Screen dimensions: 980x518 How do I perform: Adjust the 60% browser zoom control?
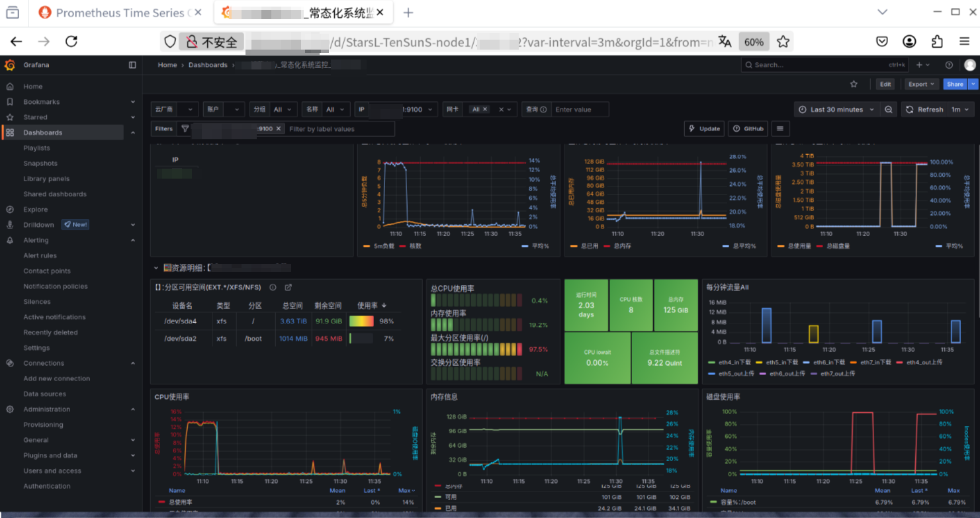click(x=754, y=41)
